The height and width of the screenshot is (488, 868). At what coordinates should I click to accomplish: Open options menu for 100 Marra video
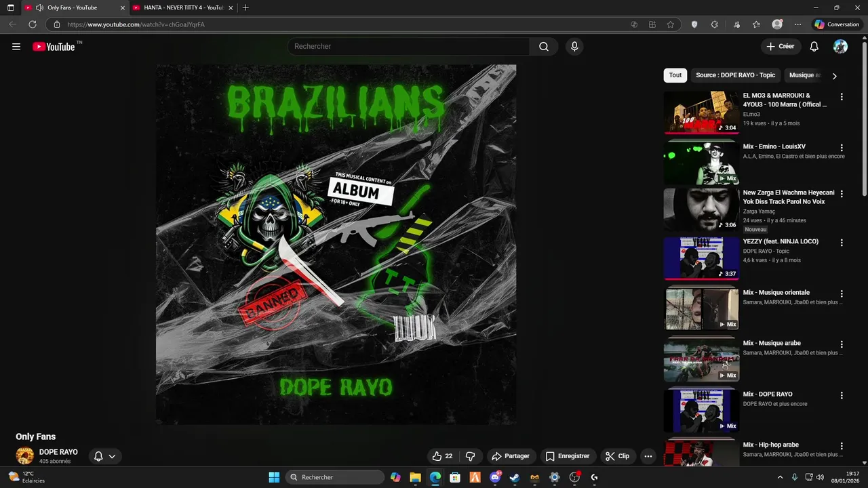(x=842, y=97)
